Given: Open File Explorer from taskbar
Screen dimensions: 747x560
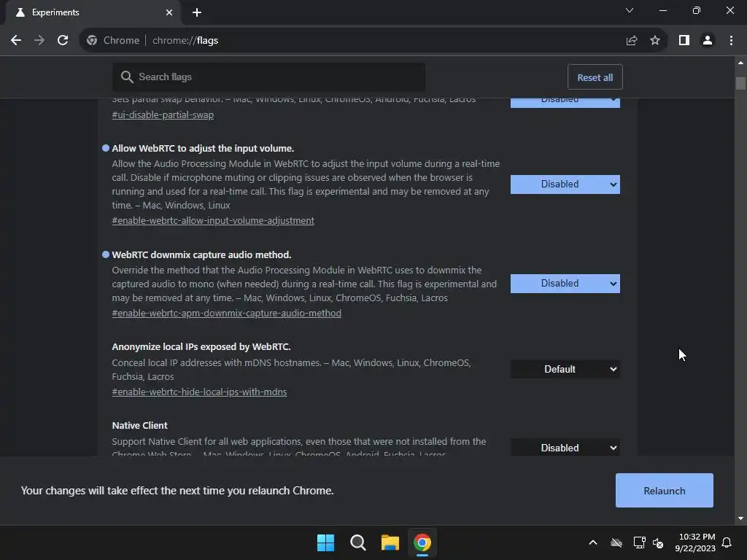Looking at the screenshot, I should point(390,542).
